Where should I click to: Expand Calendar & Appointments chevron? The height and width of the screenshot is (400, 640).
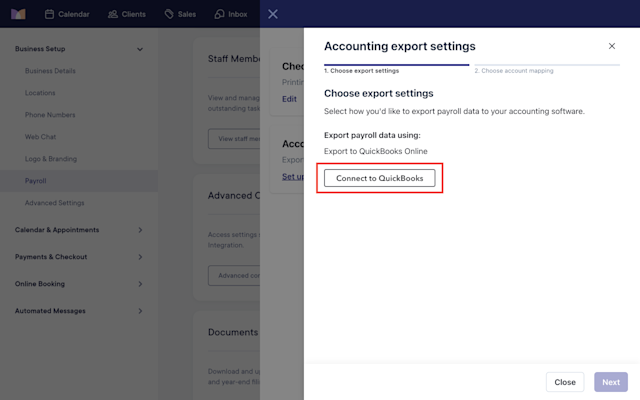140,230
